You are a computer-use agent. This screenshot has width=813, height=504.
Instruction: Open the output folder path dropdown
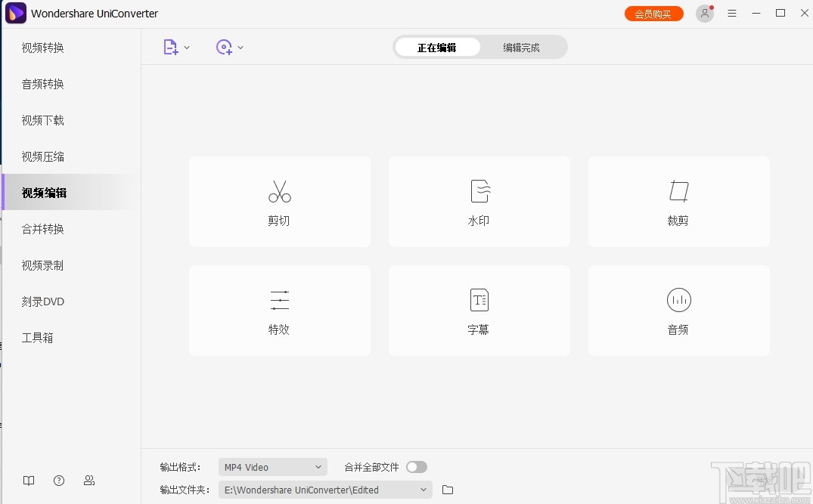point(424,490)
